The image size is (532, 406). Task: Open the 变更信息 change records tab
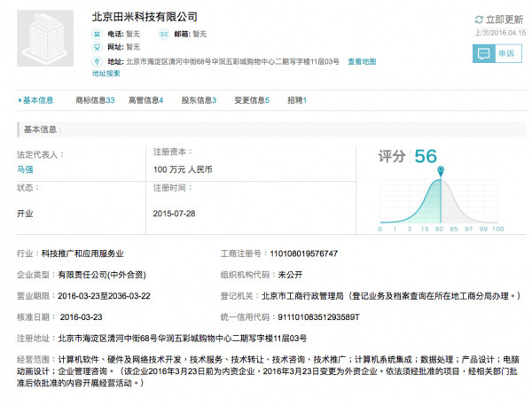tap(252, 101)
